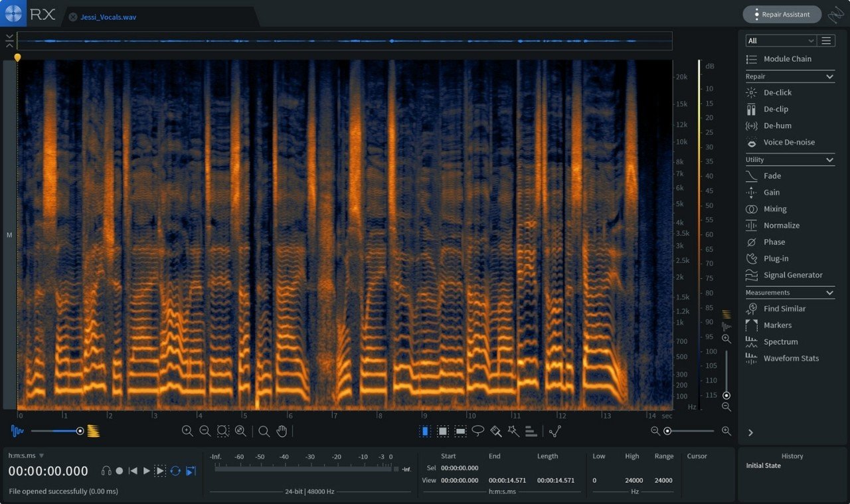Enable the time selection tool
850x504 pixels.
[425, 431]
